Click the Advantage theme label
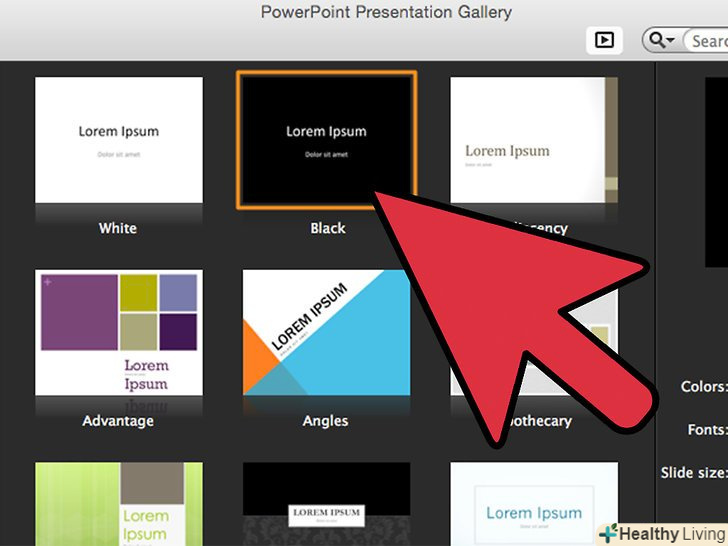The image size is (728, 546). point(118,421)
